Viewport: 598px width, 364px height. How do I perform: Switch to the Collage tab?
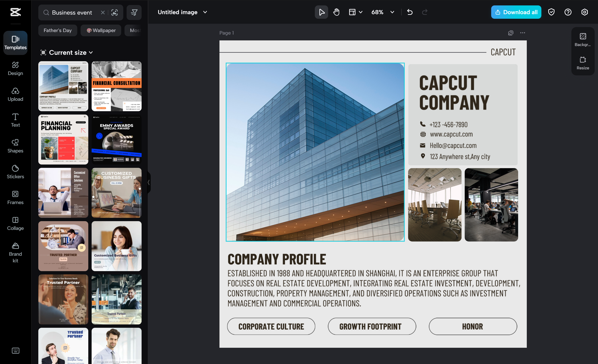point(15,223)
